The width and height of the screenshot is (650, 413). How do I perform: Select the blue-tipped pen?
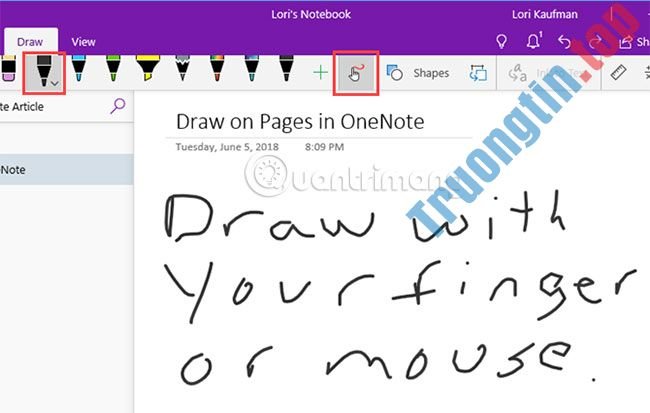78,69
